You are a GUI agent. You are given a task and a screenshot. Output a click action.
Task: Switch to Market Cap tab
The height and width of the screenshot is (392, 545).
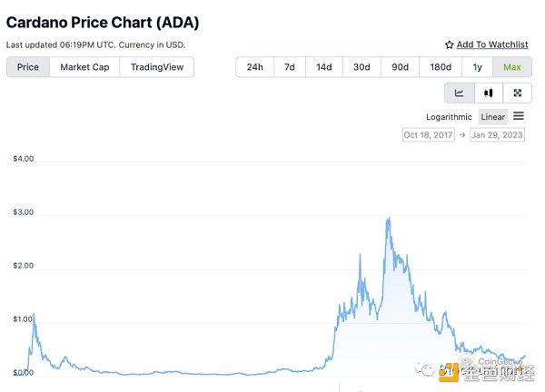click(84, 67)
